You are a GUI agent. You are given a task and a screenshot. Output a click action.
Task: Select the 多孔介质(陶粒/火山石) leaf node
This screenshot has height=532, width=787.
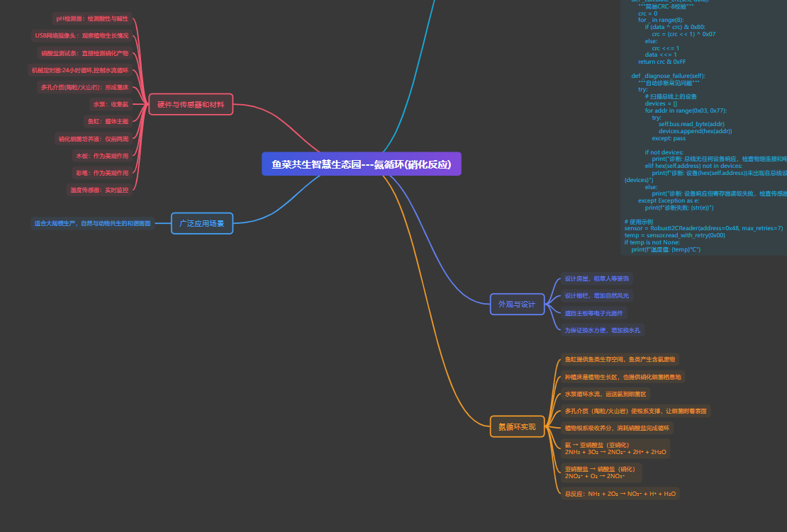point(84,87)
